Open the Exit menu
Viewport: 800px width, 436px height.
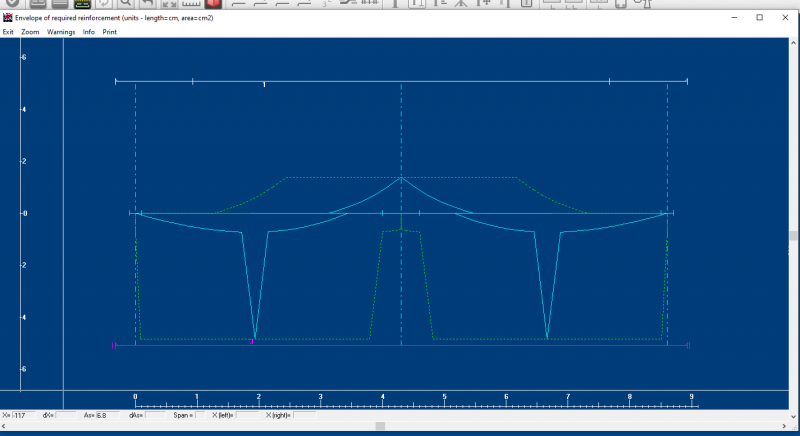(8, 32)
